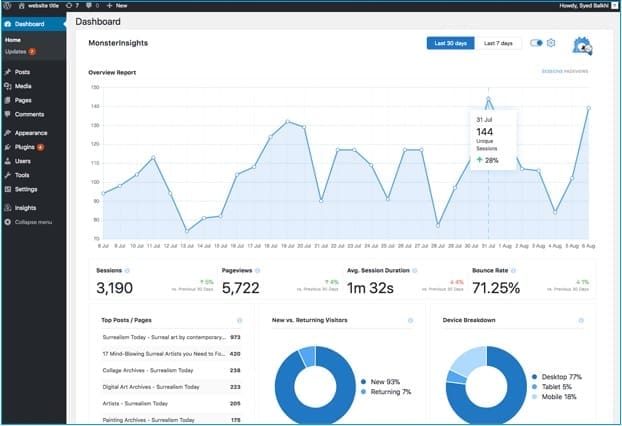Screen dimensions: 622x426
Task: Click info icon in Top Posts / Pages panel
Action: (x=239, y=320)
